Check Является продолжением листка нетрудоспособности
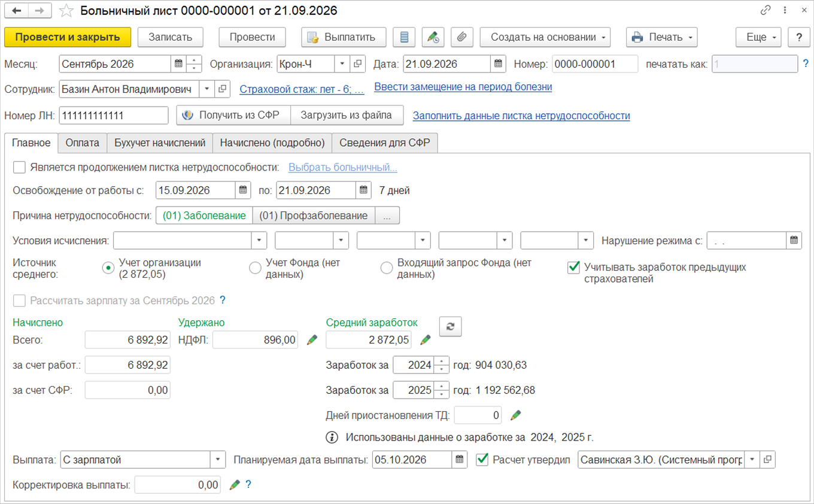The width and height of the screenshot is (814, 504). pos(19,168)
